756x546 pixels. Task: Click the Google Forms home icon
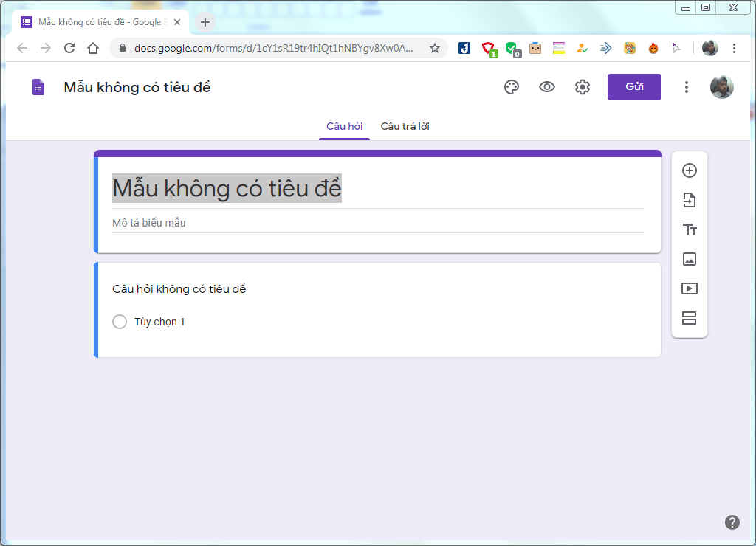pyautogui.click(x=38, y=87)
